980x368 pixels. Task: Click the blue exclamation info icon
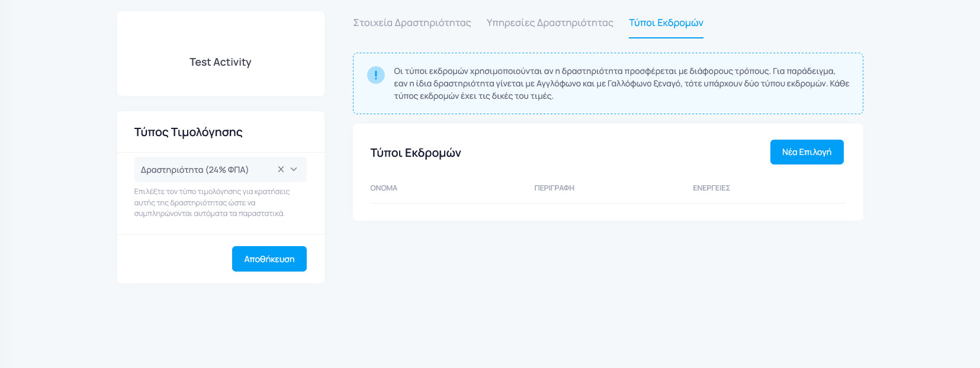(376, 75)
